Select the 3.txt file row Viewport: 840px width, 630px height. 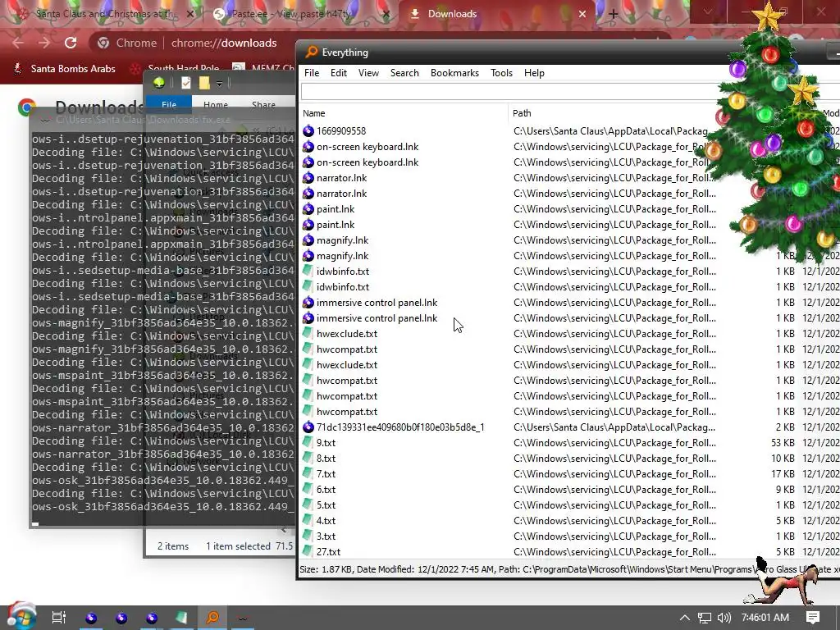(568, 536)
